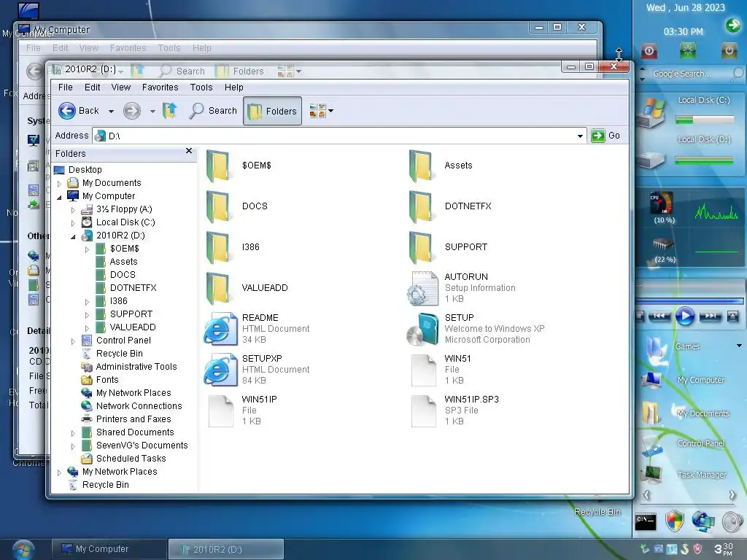Screen dimensions: 747x560
Task: Click Local Disk (C:) usage bar
Action: (x=705, y=120)
